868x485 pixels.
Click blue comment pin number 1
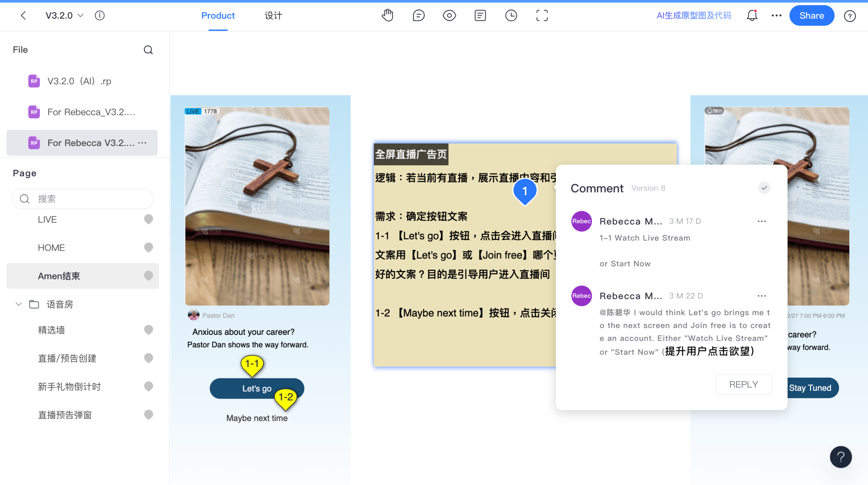click(x=525, y=191)
